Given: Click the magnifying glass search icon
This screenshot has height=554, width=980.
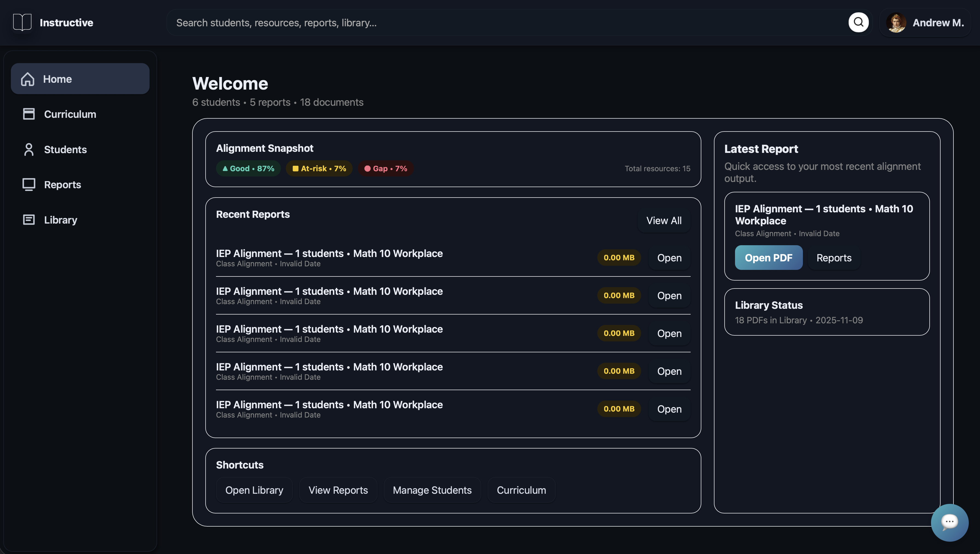Looking at the screenshot, I should (858, 22).
